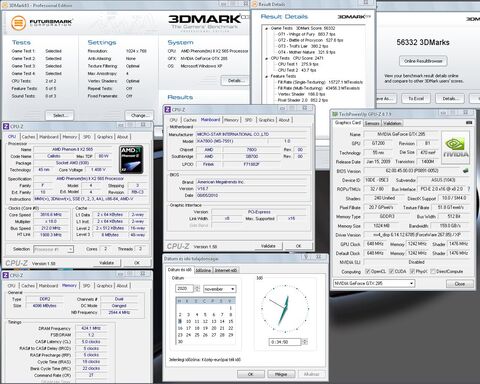Viewport: 480px width, 384px height.
Task: Collapse the Feature Tests node in Result Details
Action: 266,76
